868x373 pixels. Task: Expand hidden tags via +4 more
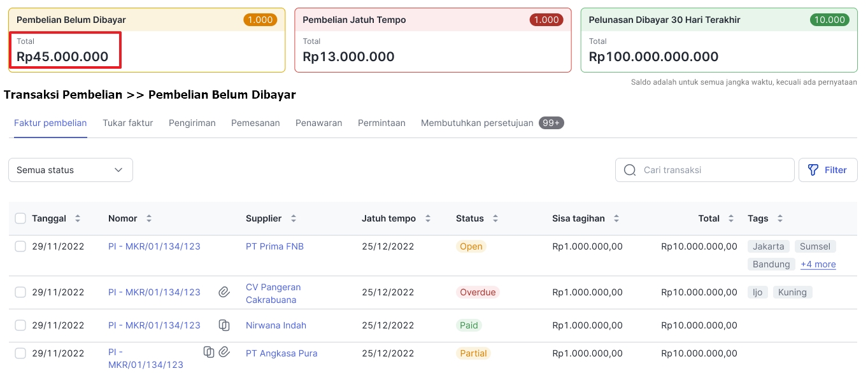point(818,264)
